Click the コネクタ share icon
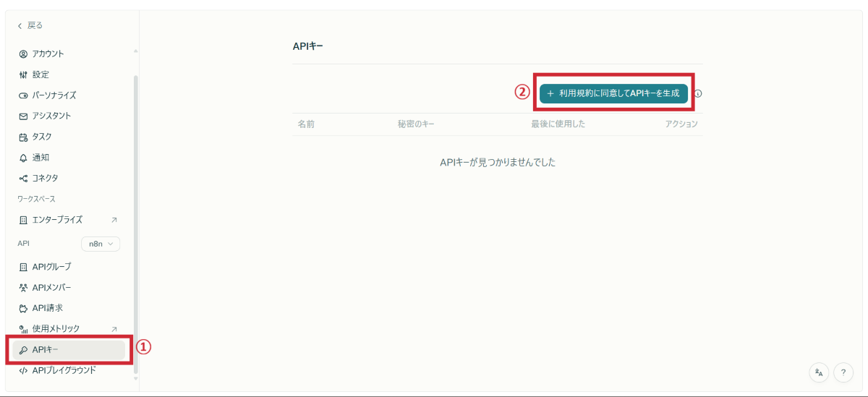This screenshot has width=868, height=397. tap(23, 178)
